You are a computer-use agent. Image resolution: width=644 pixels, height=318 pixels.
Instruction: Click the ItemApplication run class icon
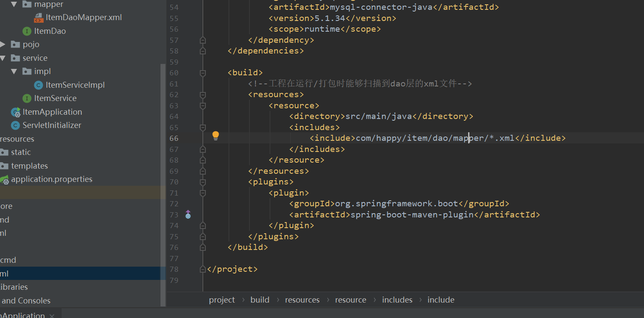point(16,112)
